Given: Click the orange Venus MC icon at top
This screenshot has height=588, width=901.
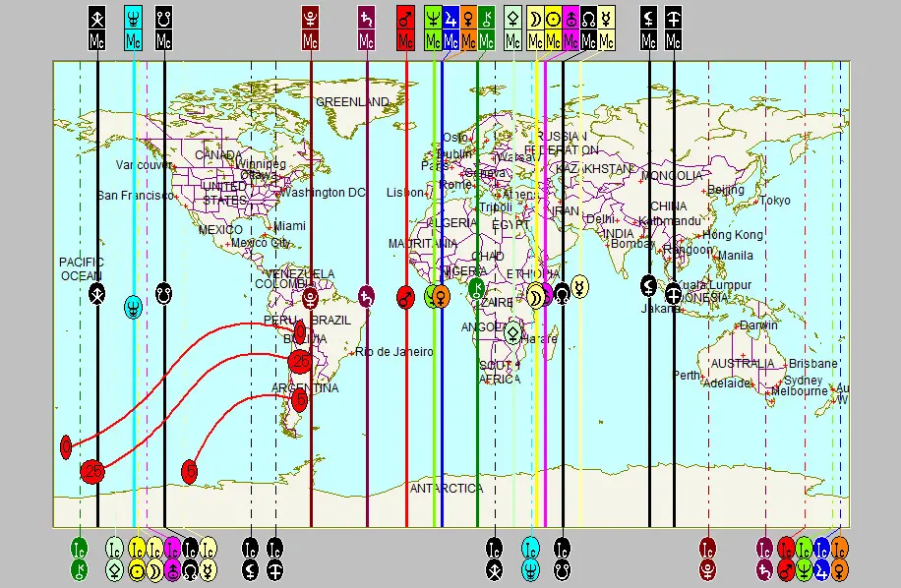Looking at the screenshot, I should [x=468, y=29].
